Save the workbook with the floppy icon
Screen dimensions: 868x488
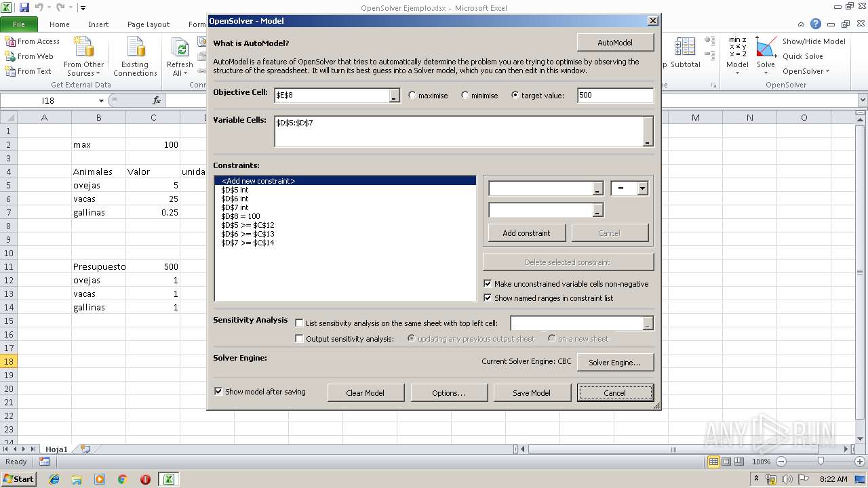pos(24,7)
